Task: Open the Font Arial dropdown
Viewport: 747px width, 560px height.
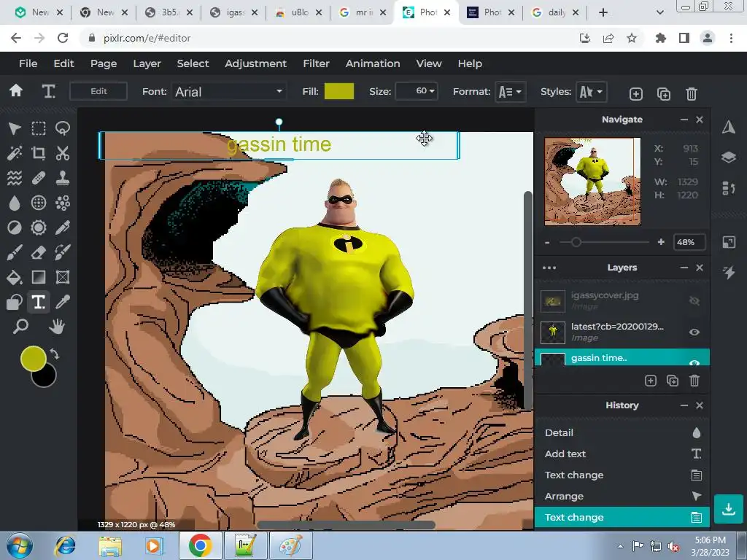Action: [x=228, y=91]
